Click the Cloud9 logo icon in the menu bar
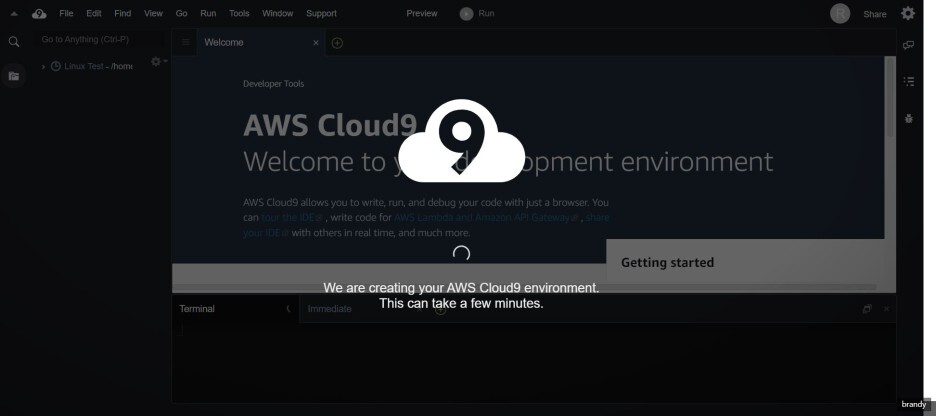Image resolution: width=936 pixels, height=416 pixels. [x=39, y=14]
